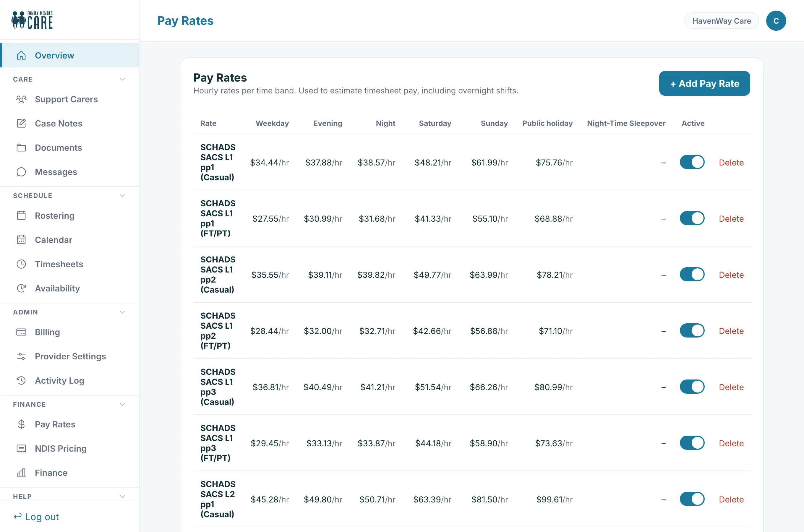Viewport: 804px width, 532px height.
Task: Open the HavenWay Care provider selector
Action: click(722, 21)
